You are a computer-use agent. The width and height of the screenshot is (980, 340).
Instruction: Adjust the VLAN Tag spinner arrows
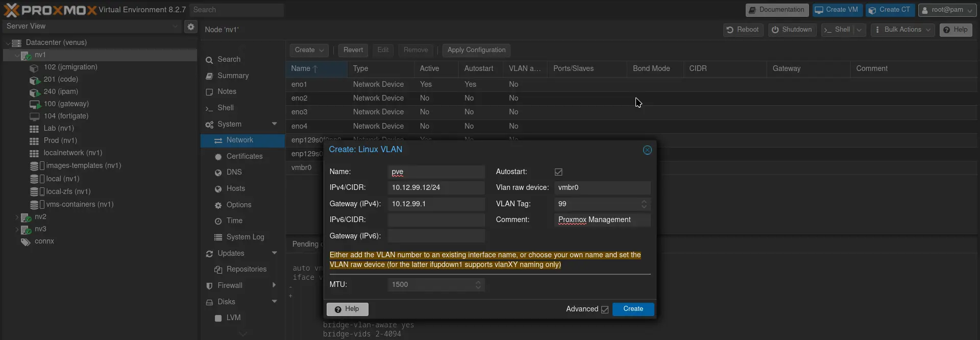coord(644,204)
